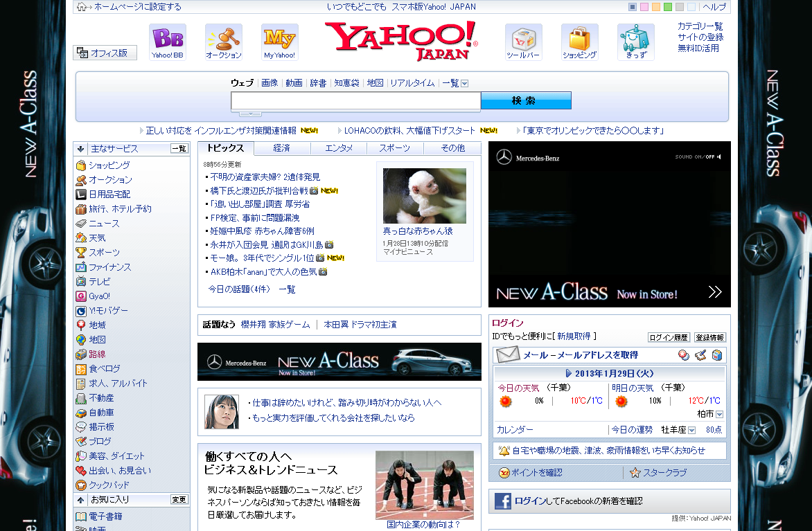Open the カテゴリ一覧 link
Viewport: 812px width, 531px height.
coord(700,26)
